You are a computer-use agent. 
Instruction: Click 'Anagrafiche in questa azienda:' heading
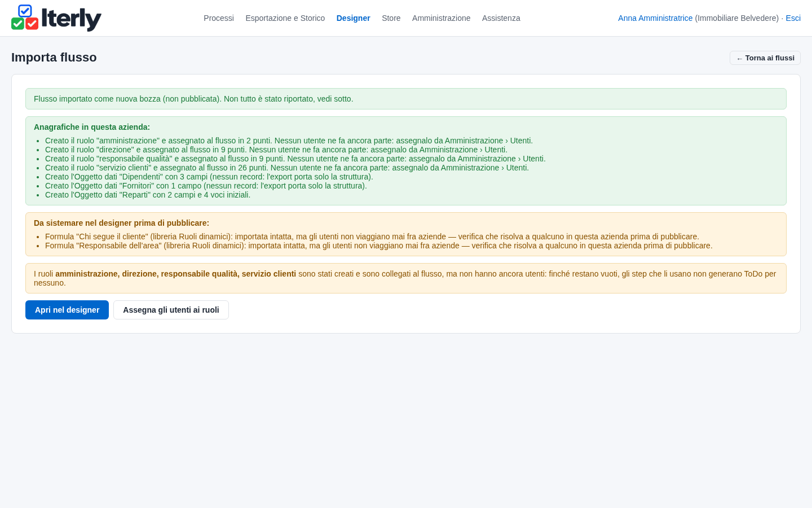point(92,127)
